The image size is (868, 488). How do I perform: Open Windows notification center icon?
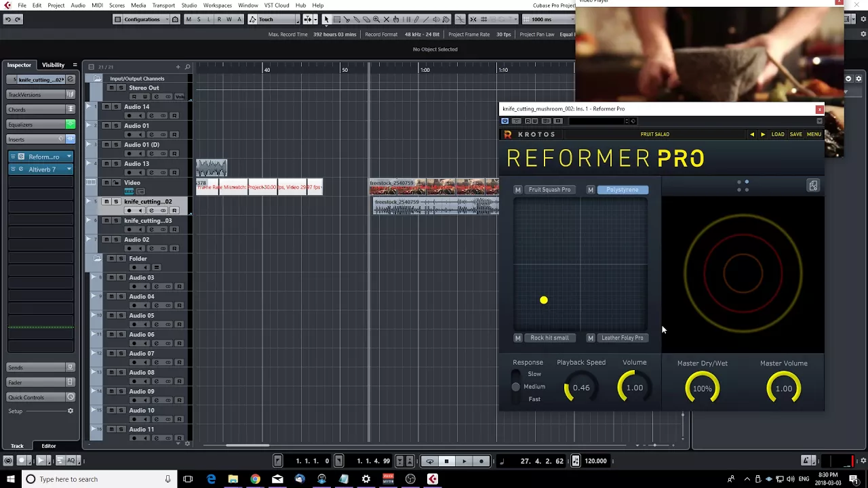click(x=854, y=479)
